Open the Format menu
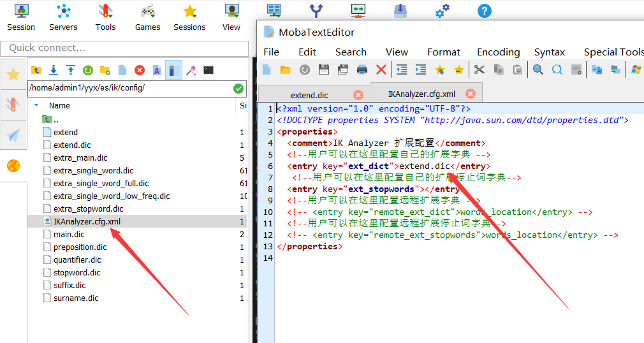The image size is (644, 343). pyautogui.click(x=444, y=52)
